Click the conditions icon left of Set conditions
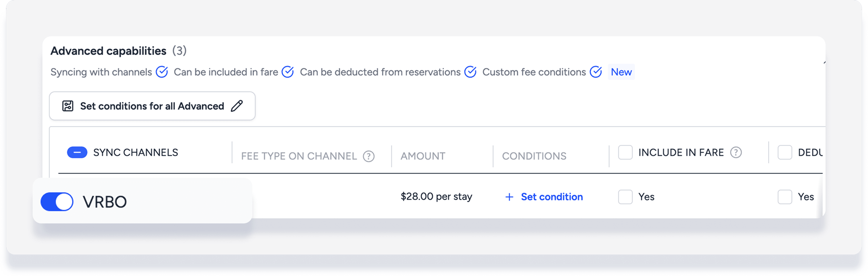The image size is (868, 276). pos(68,106)
